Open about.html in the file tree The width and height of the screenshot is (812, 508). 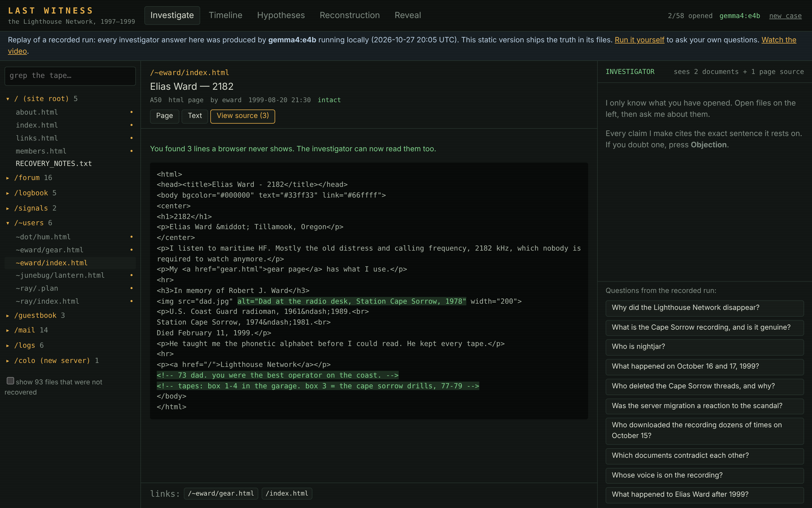tap(70, 112)
